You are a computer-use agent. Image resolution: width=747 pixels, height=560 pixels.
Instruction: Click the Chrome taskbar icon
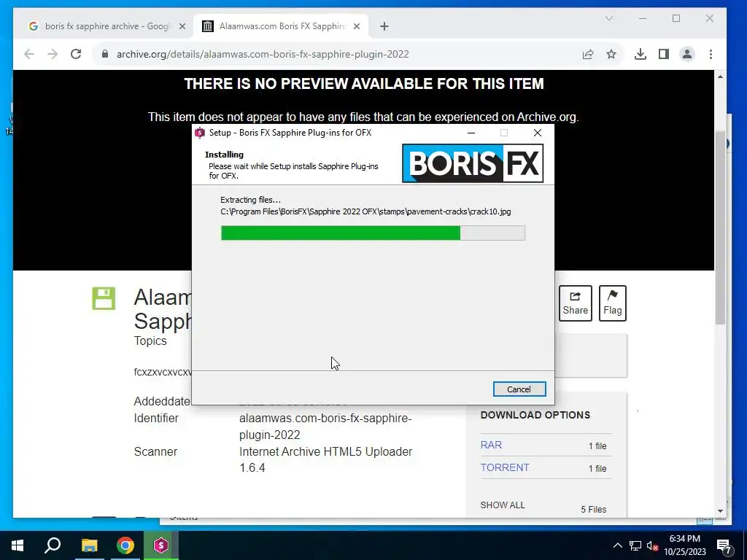[125, 545]
